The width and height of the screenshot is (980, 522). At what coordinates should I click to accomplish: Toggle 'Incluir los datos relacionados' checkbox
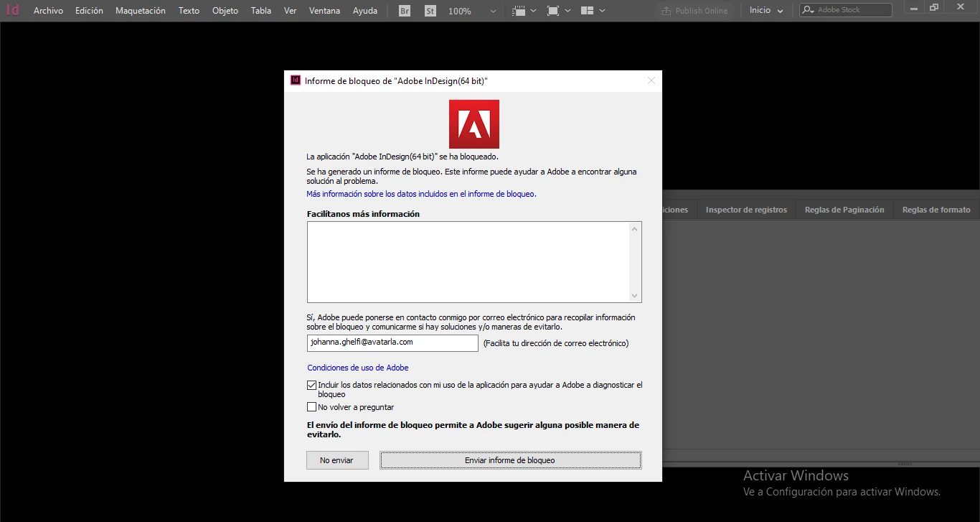[x=311, y=386]
